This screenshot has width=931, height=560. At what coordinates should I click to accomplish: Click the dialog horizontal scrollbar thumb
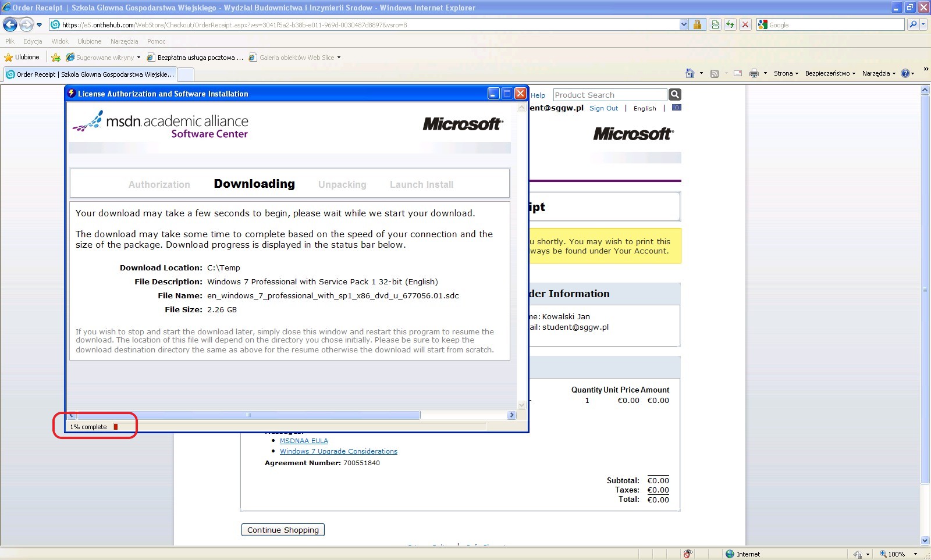[248, 415]
